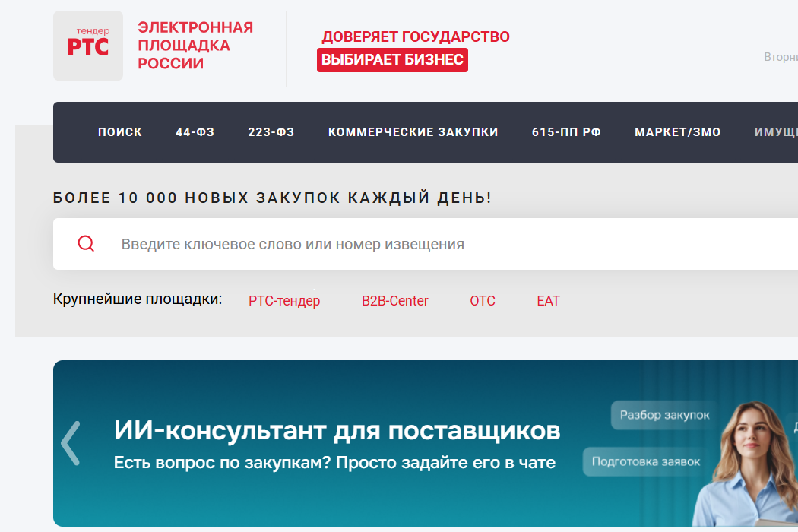Viewport: 798px width, 532px height.
Task: Select the РТС-тендер platform link
Action: point(284,301)
